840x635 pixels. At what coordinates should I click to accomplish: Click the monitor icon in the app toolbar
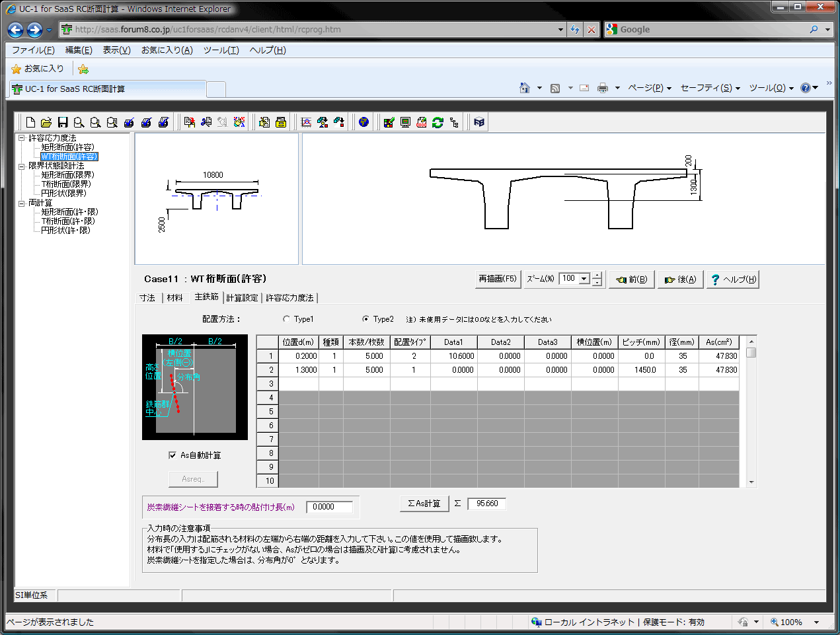click(405, 122)
